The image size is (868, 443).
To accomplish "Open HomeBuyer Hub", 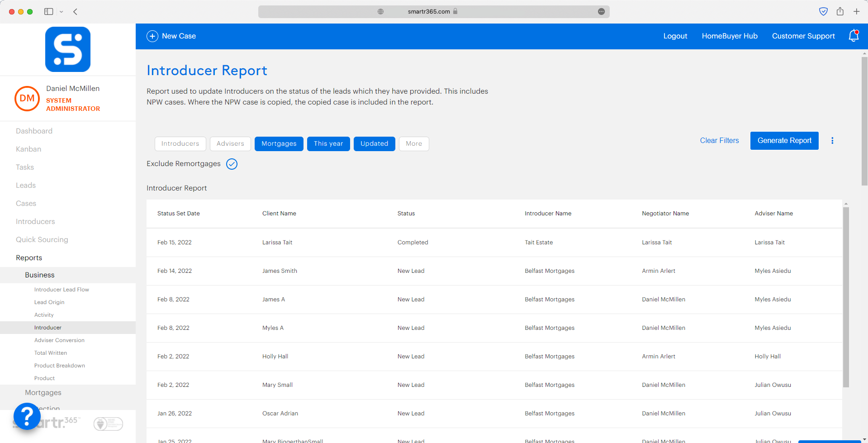I will [x=730, y=36].
